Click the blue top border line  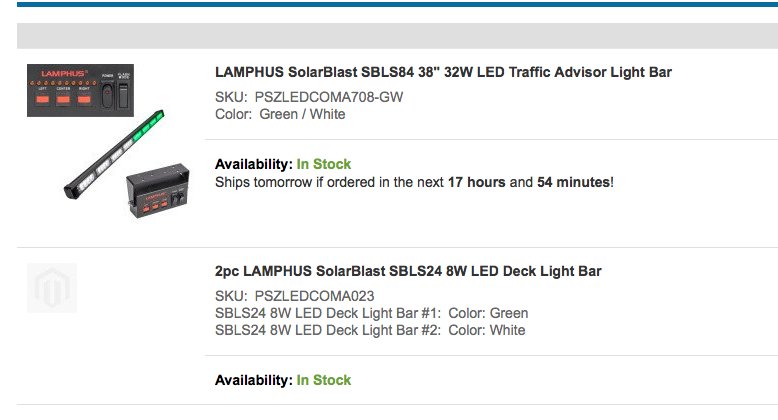point(397,4)
